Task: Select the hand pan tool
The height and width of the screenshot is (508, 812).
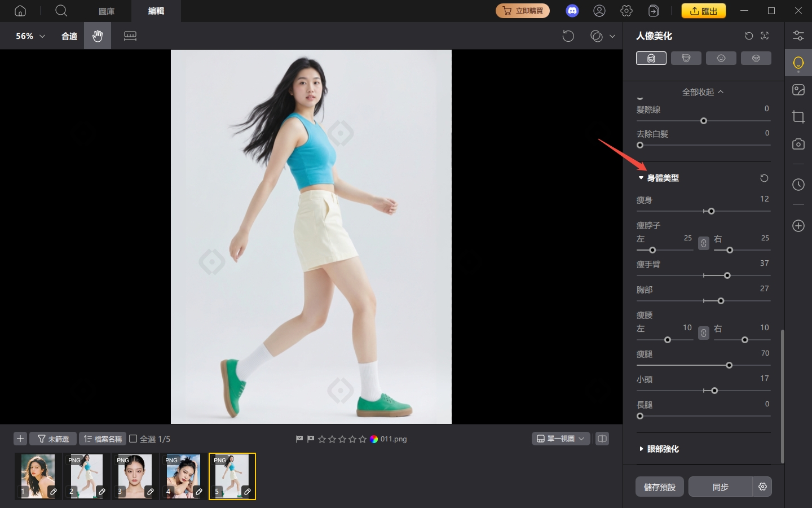Action: (x=98, y=36)
